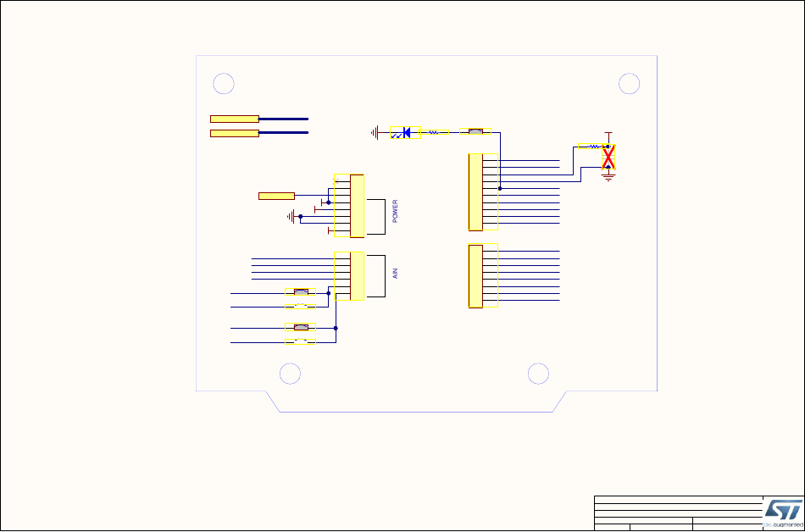This screenshot has height=532, width=805.
Task: Select the lower yellow label bar at top left
Action: coord(235,133)
